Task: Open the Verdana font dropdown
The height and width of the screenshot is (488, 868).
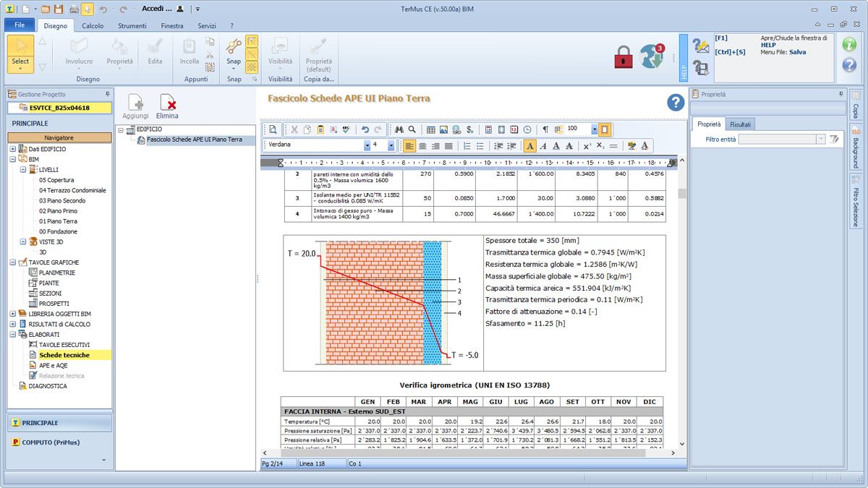Action: 367,145
